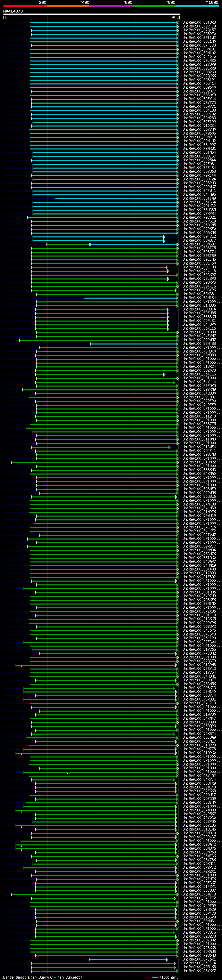Click the purple ~60% legend segment
222x980 pixels.
point(111,6)
